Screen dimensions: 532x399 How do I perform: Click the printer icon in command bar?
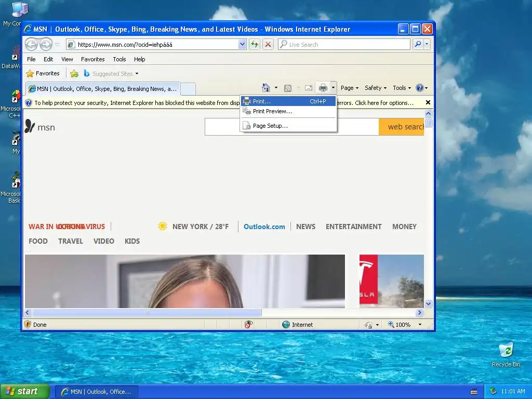tap(323, 88)
